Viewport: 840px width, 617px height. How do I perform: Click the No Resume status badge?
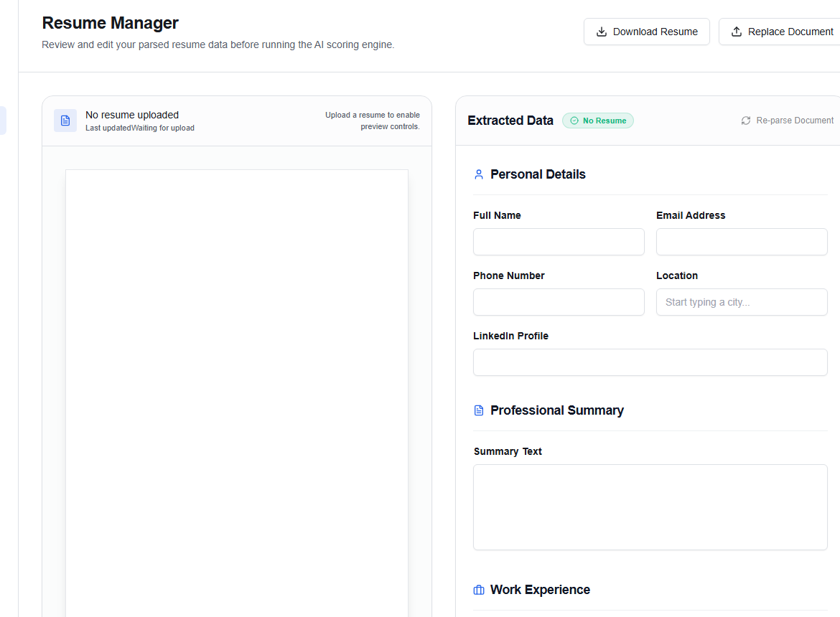(598, 121)
